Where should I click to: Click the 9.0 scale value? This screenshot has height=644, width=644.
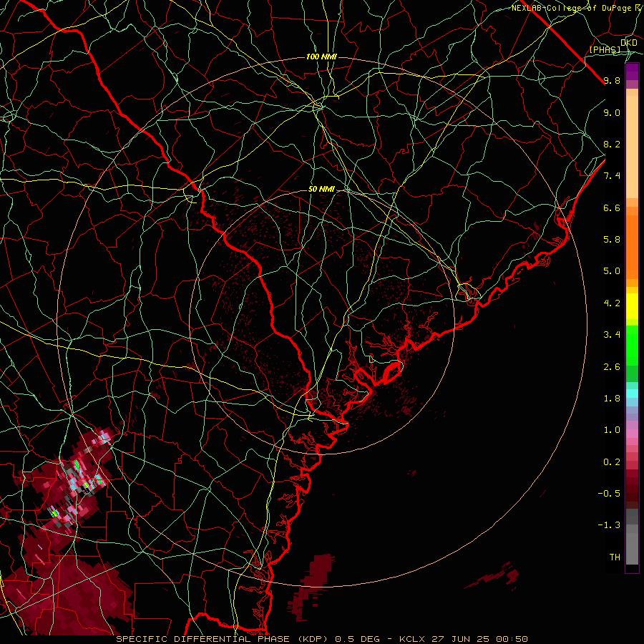612,112
